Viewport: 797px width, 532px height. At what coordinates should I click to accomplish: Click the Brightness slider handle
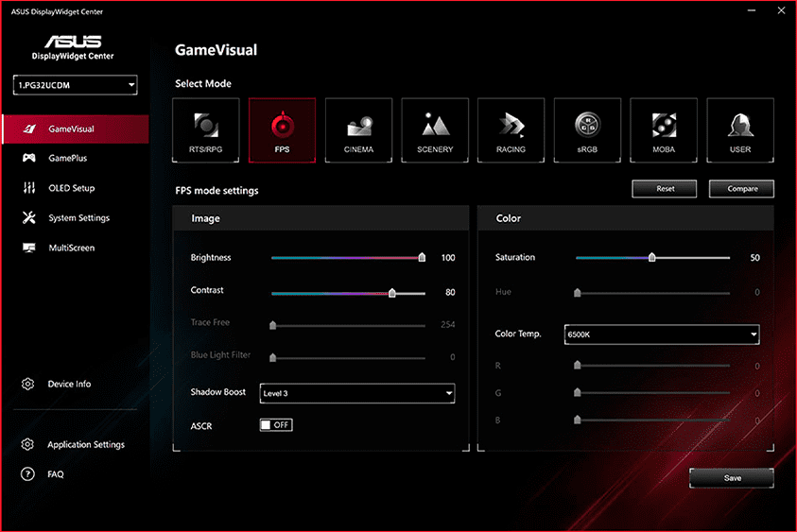click(x=422, y=258)
